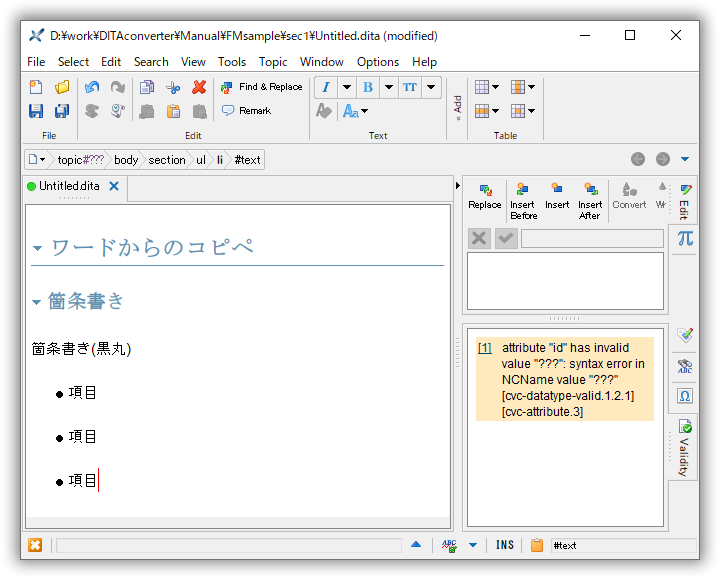Click the back navigation arrow

coord(638,159)
